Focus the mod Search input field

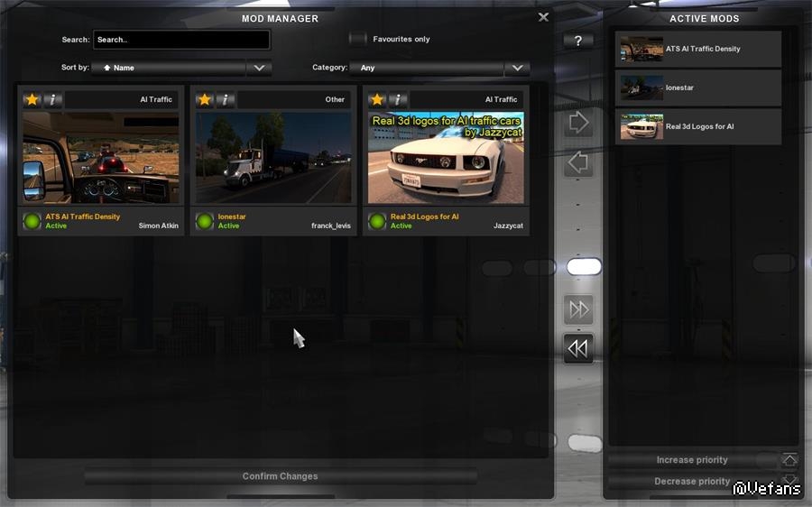click(181, 40)
